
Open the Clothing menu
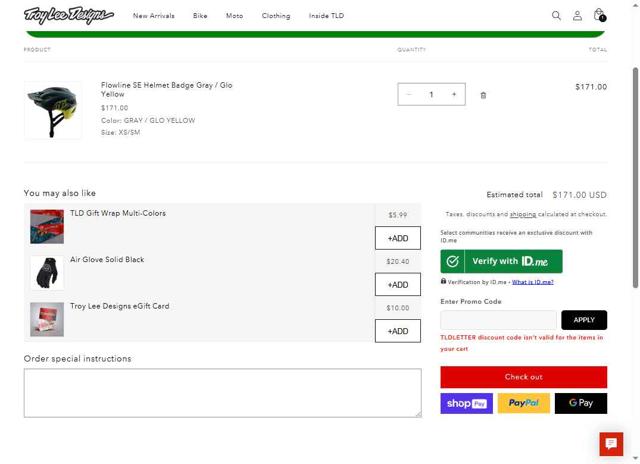[276, 16]
